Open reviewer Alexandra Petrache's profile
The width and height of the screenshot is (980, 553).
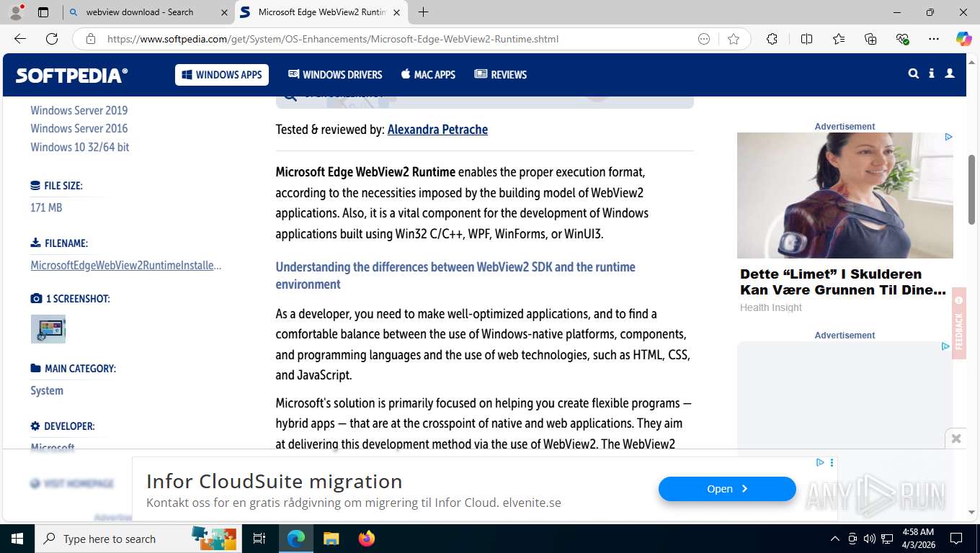click(437, 130)
